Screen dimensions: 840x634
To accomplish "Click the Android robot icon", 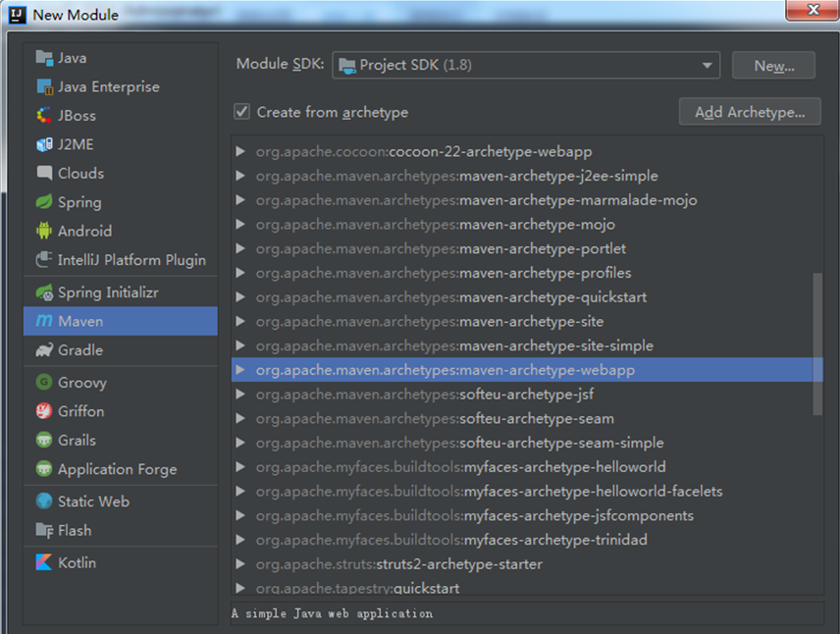I will point(44,231).
